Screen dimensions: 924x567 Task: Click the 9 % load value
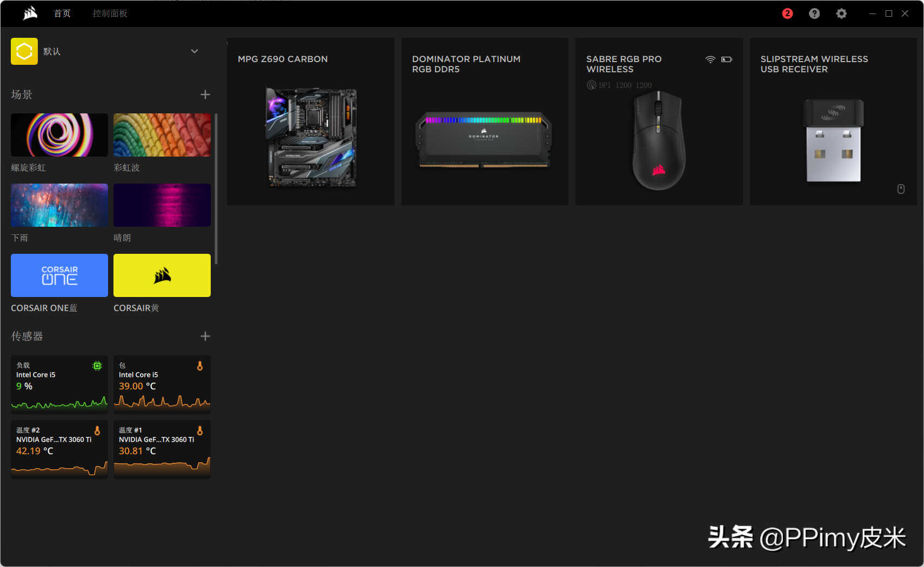pyautogui.click(x=24, y=387)
